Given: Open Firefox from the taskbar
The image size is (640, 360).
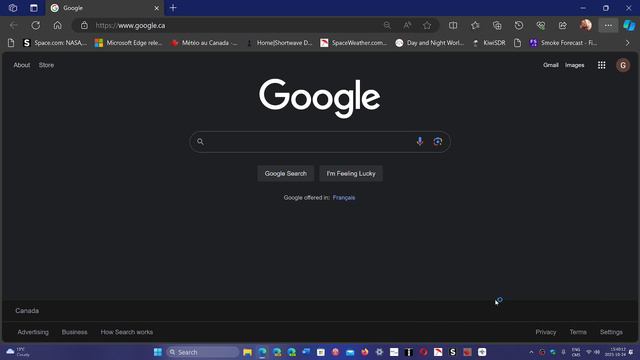Looking at the screenshot, I should pos(365,352).
